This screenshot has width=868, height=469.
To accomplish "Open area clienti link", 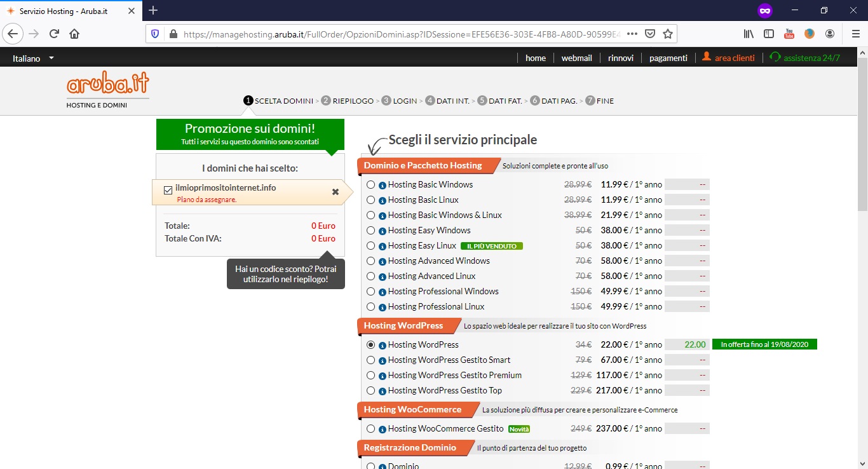I will pos(728,58).
